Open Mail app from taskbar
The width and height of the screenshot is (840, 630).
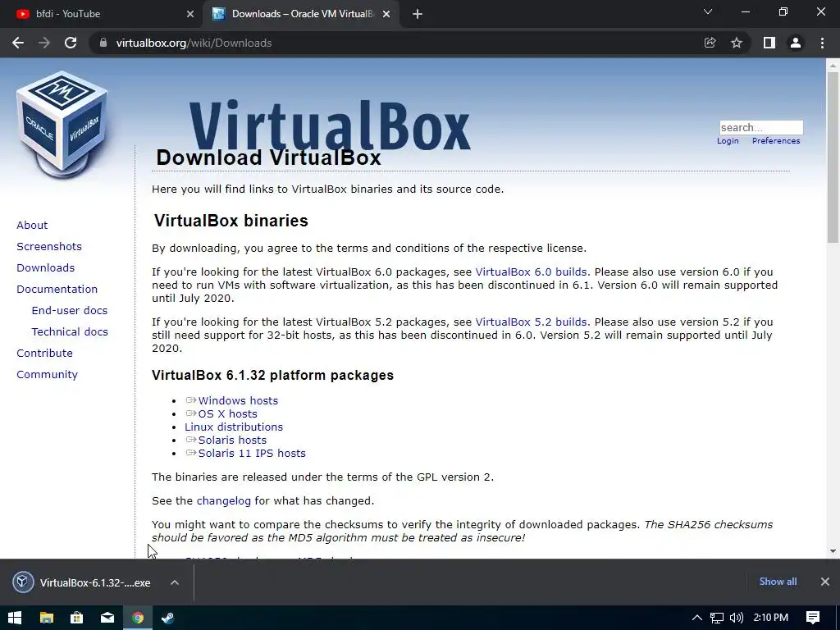[107, 618]
